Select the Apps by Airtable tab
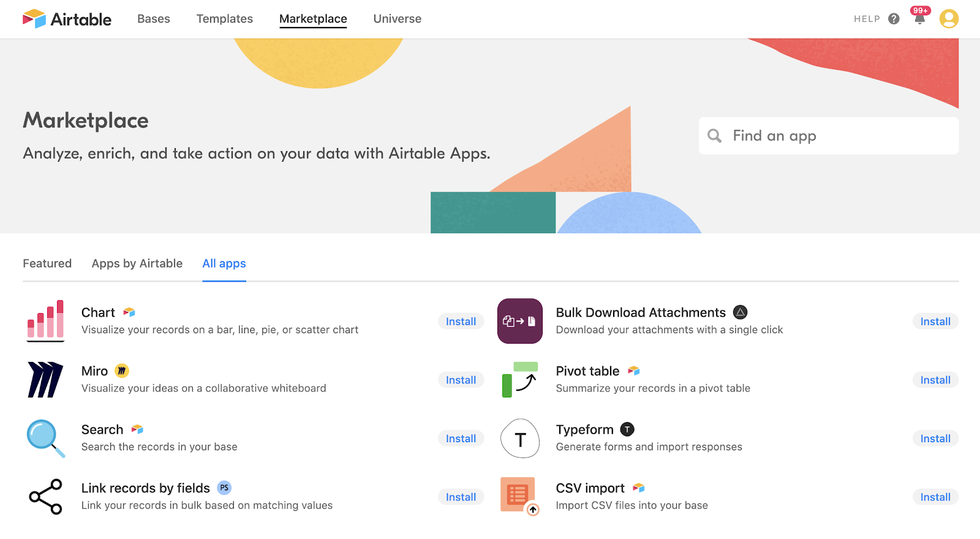The width and height of the screenshot is (980, 539). pos(137,263)
